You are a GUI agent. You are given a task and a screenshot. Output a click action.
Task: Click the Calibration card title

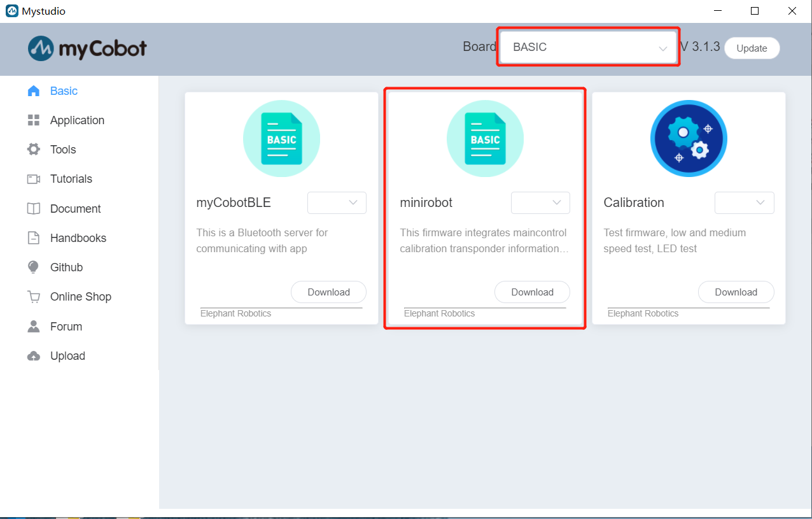(634, 203)
